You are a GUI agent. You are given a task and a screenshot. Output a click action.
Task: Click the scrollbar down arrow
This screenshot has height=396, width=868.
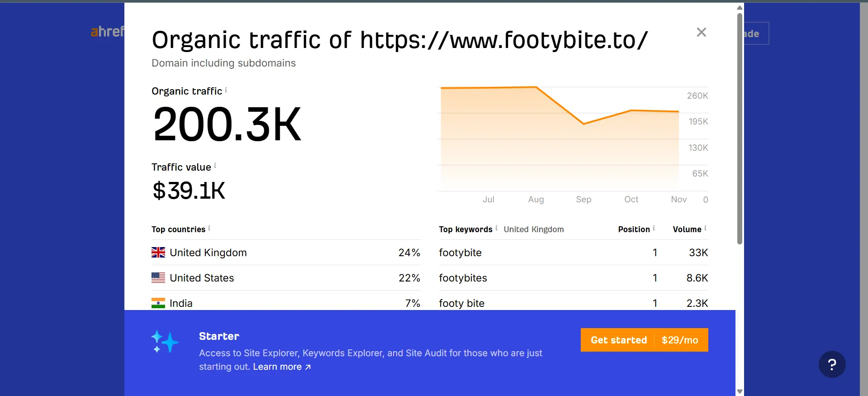click(x=740, y=391)
